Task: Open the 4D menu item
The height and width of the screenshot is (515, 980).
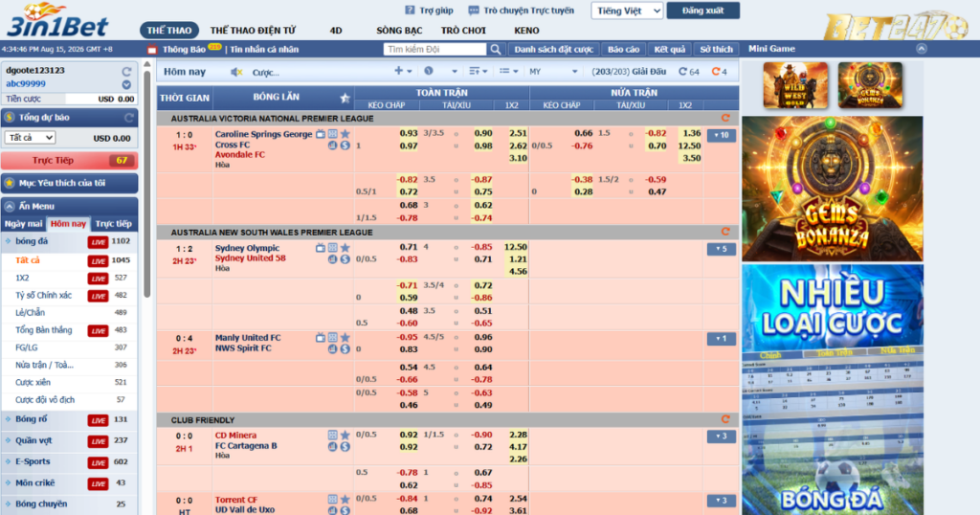Action: click(x=336, y=30)
